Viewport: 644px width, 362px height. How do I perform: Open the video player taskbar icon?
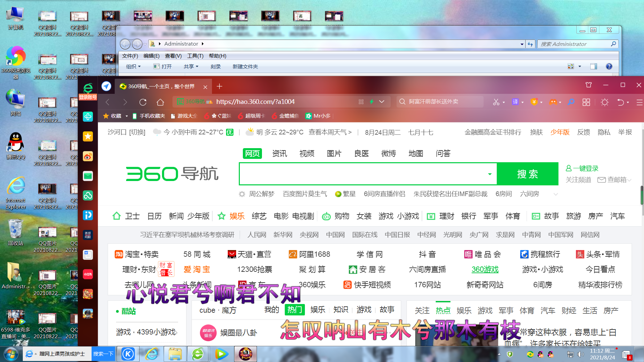tap(221, 354)
